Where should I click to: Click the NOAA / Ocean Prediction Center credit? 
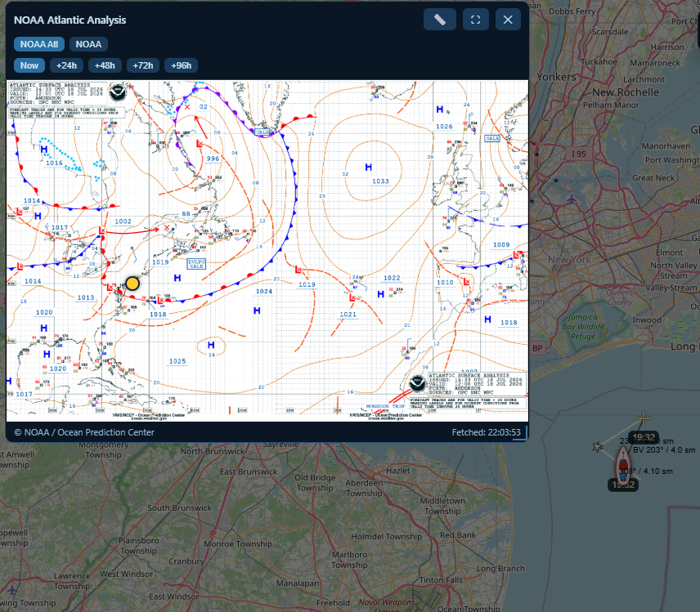click(x=84, y=432)
